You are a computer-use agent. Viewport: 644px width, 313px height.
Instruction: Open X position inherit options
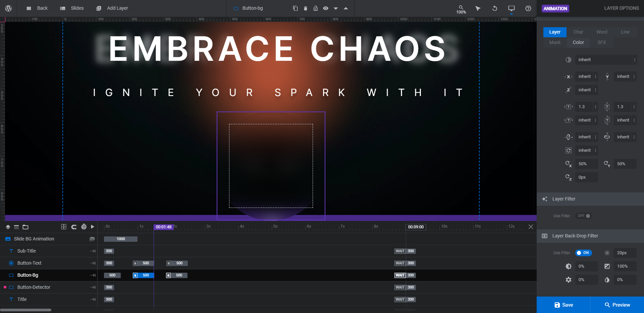point(596,77)
